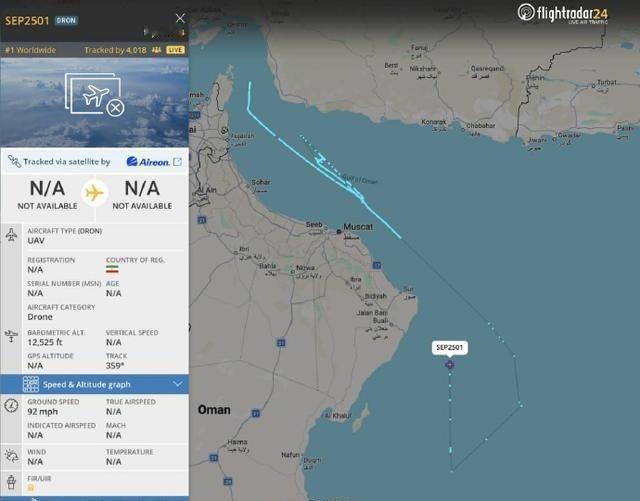Click the locked FIR/UIR padlock icon
The image size is (640, 501).
31,488
